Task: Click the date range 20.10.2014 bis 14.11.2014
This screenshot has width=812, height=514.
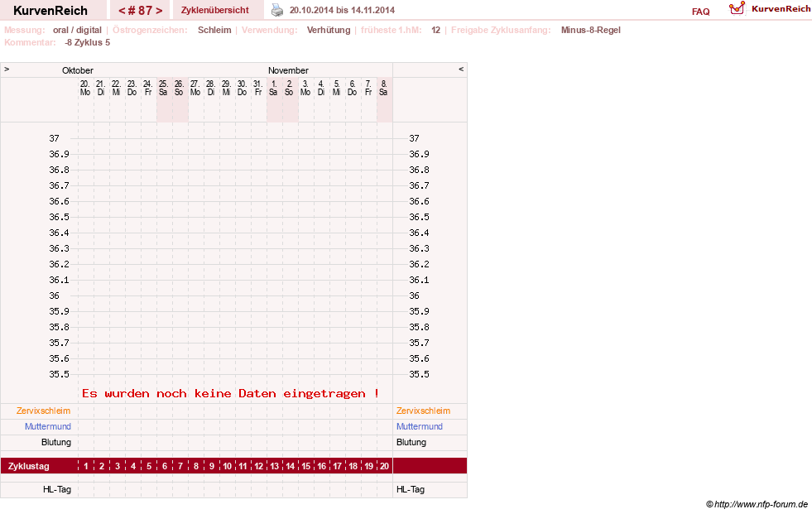Action: tap(342, 10)
